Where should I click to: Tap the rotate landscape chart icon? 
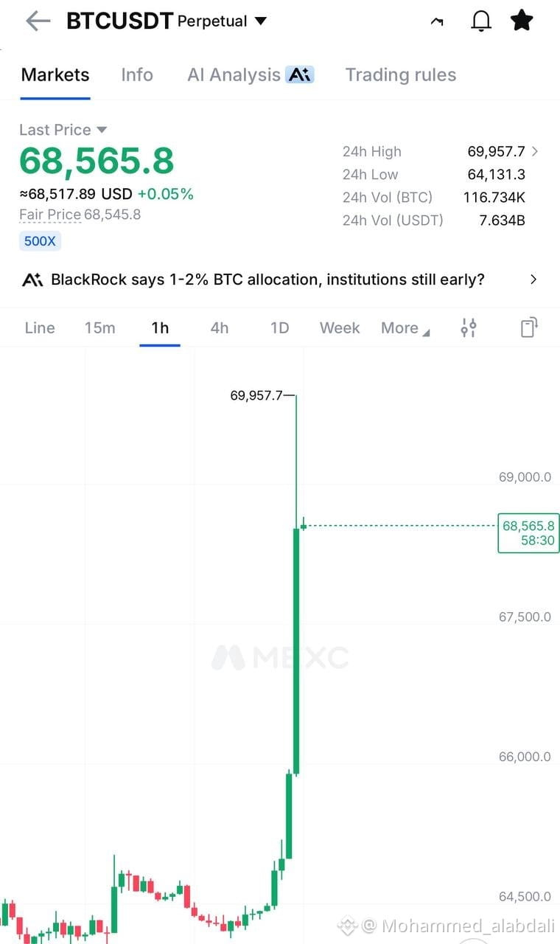click(x=528, y=327)
